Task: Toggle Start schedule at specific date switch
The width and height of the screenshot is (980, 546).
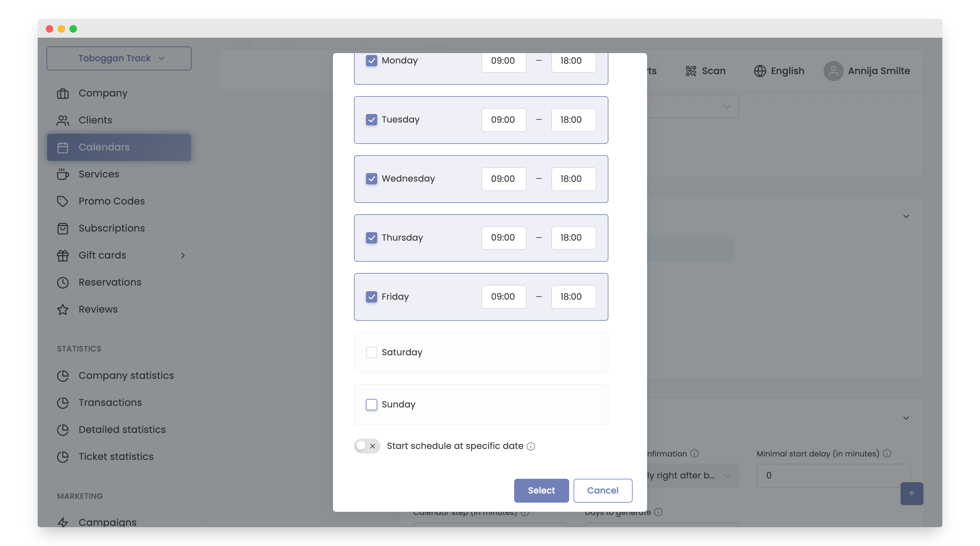Action: click(367, 446)
